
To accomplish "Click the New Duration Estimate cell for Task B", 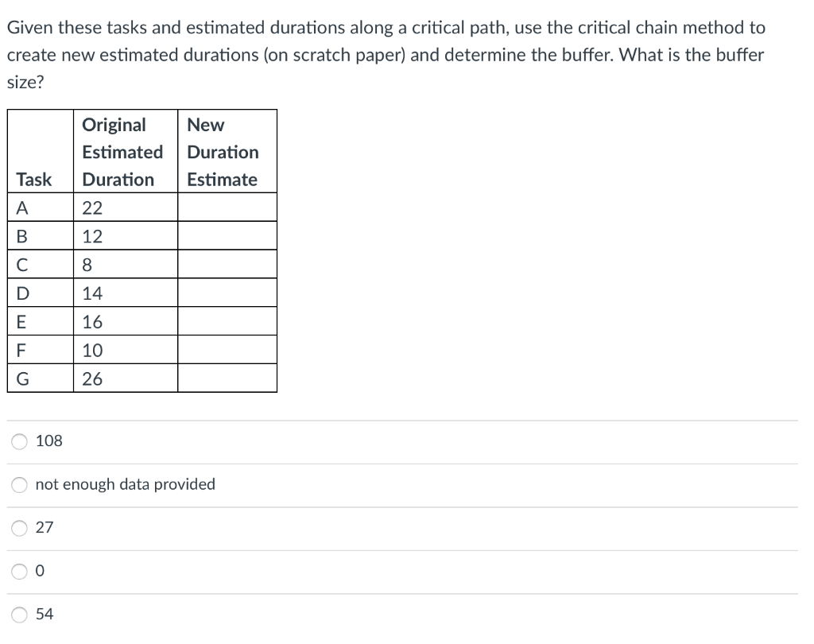I will click(x=227, y=235).
